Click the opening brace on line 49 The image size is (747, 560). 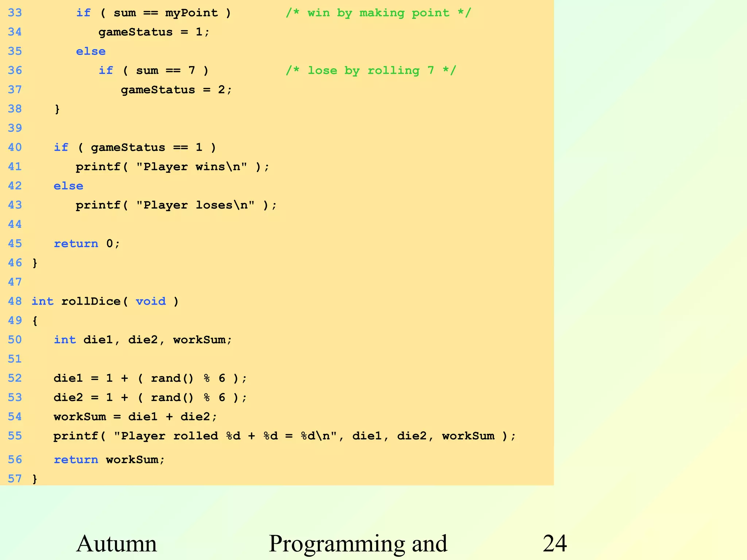pos(35,320)
